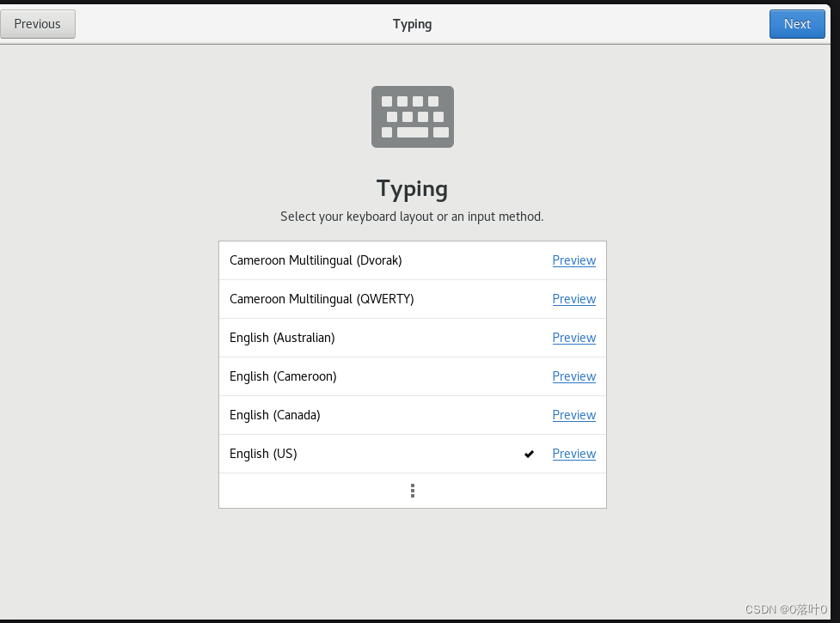Preview Cameroon Multilingual (QWERTY) layout
Screen dimensions: 840x623
(573, 299)
